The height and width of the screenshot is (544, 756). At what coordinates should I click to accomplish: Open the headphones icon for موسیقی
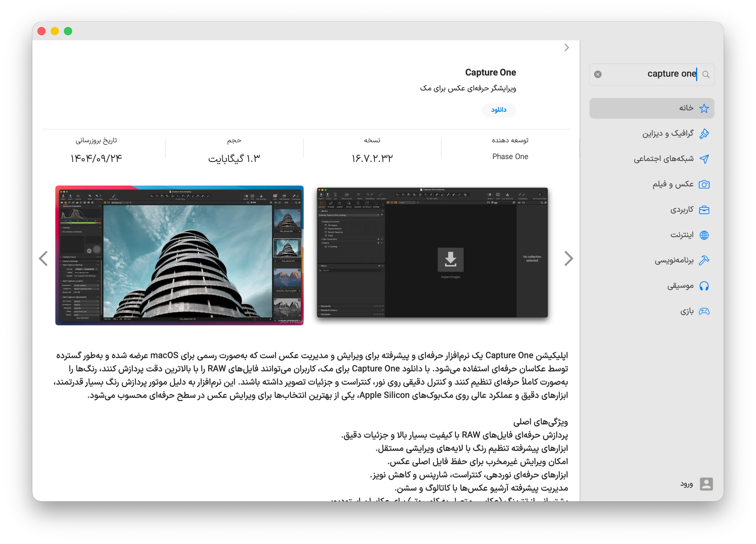(x=705, y=286)
